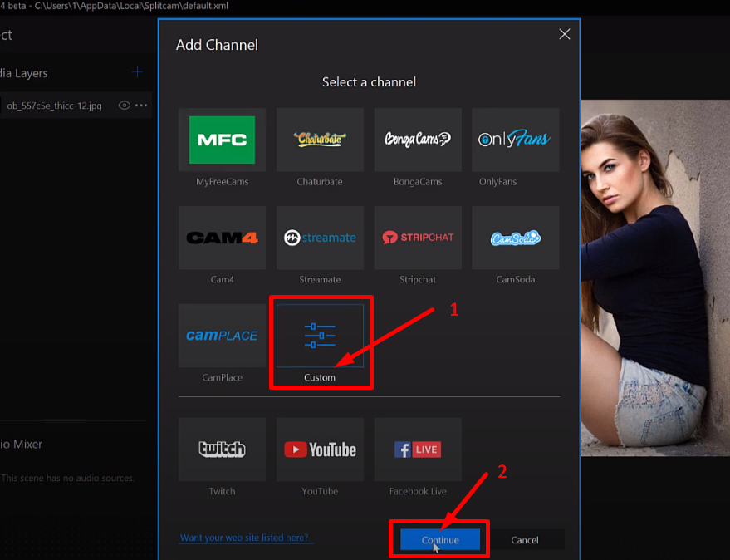The image size is (730, 560).
Task: Pick the Stripchat channel tile
Action: pos(418,238)
